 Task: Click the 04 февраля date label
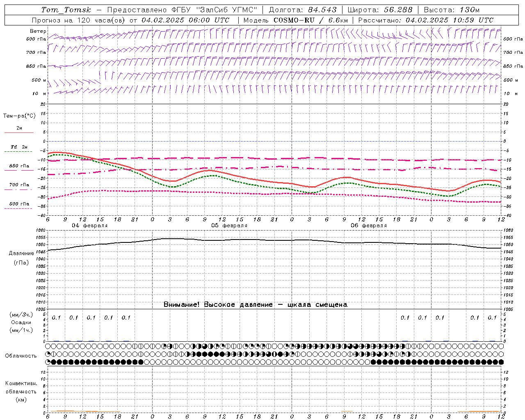coord(90,226)
